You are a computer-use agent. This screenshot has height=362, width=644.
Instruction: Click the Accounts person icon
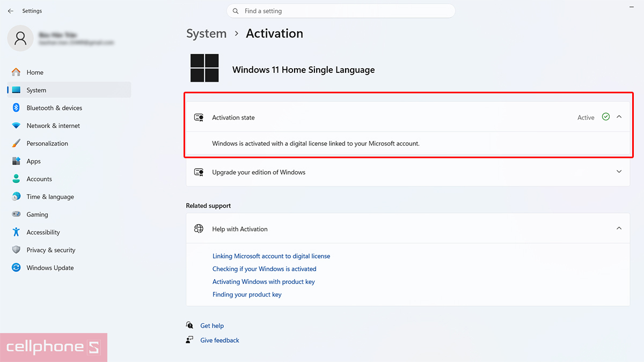coord(16,179)
